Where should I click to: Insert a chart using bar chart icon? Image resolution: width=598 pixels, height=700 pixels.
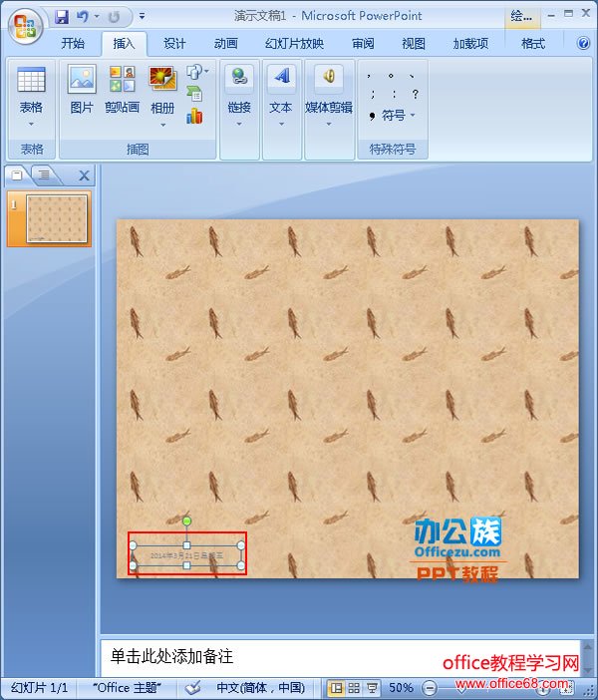tap(194, 116)
